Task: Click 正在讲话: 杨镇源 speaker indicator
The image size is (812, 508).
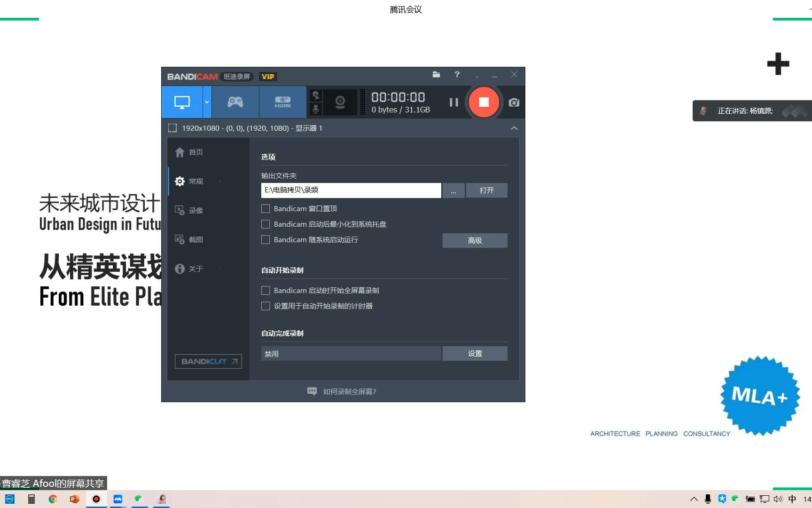Action: click(x=745, y=111)
